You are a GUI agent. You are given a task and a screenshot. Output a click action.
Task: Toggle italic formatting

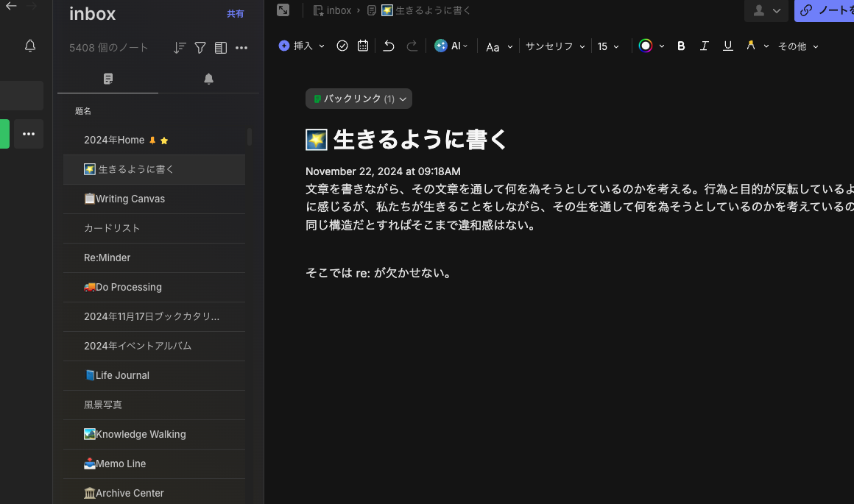(x=705, y=46)
